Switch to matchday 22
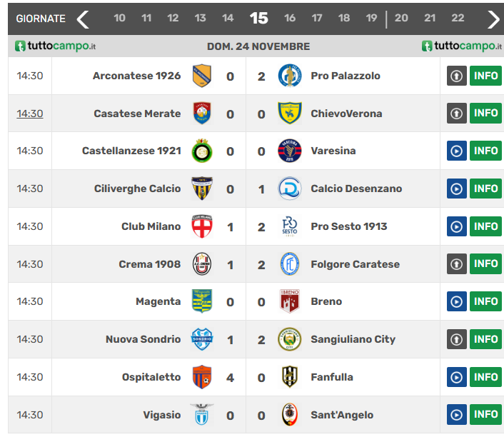 (458, 19)
